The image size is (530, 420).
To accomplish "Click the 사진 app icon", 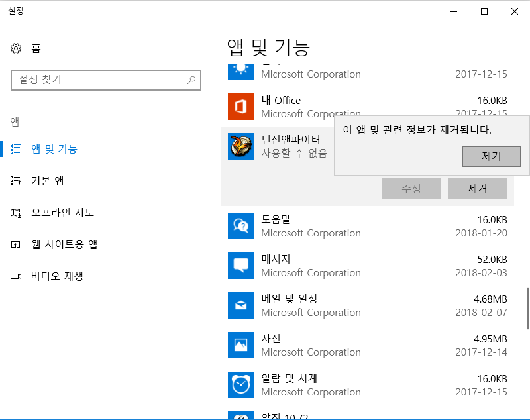I will click(240, 345).
